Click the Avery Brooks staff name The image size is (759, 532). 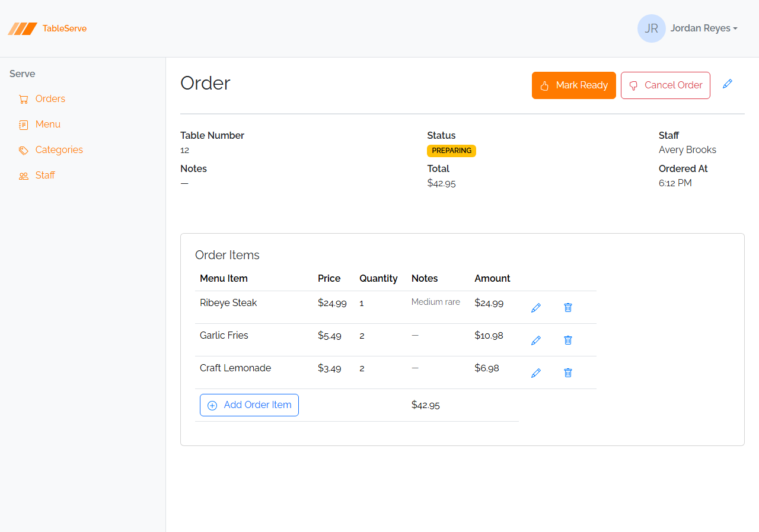[687, 150]
